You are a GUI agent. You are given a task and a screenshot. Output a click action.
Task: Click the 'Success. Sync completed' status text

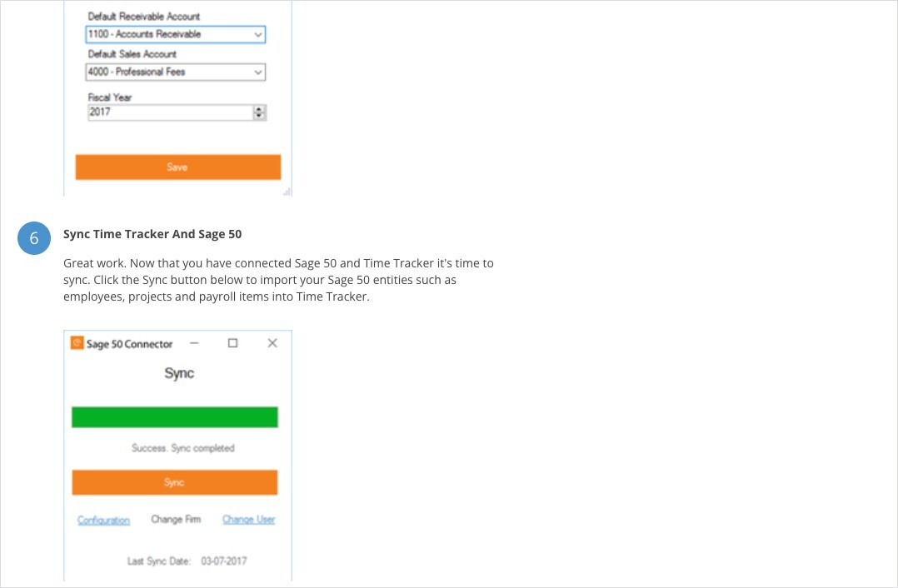(x=183, y=448)
